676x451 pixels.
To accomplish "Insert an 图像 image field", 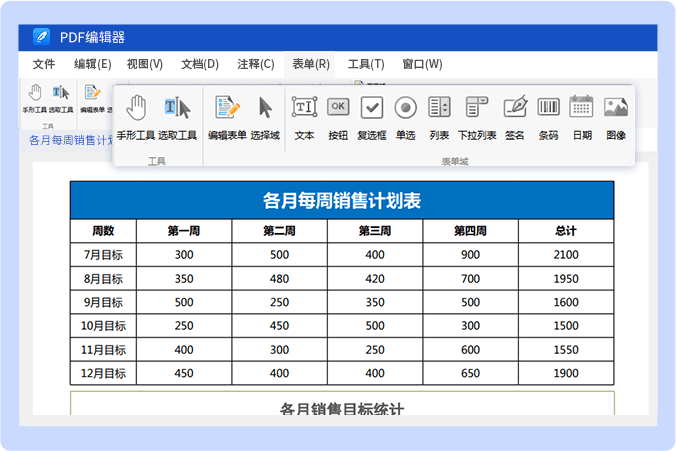I will pos(616,108).
